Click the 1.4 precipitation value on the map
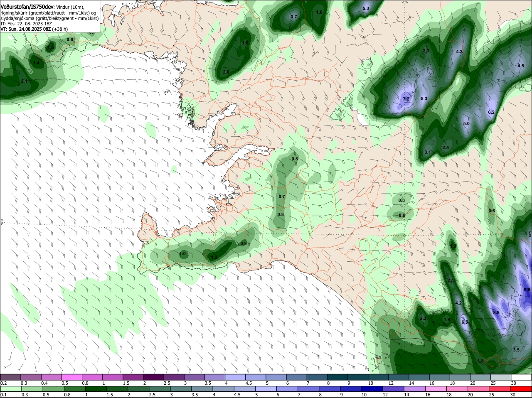The height and width of the screenshot is (398, 532). [37, 63]
